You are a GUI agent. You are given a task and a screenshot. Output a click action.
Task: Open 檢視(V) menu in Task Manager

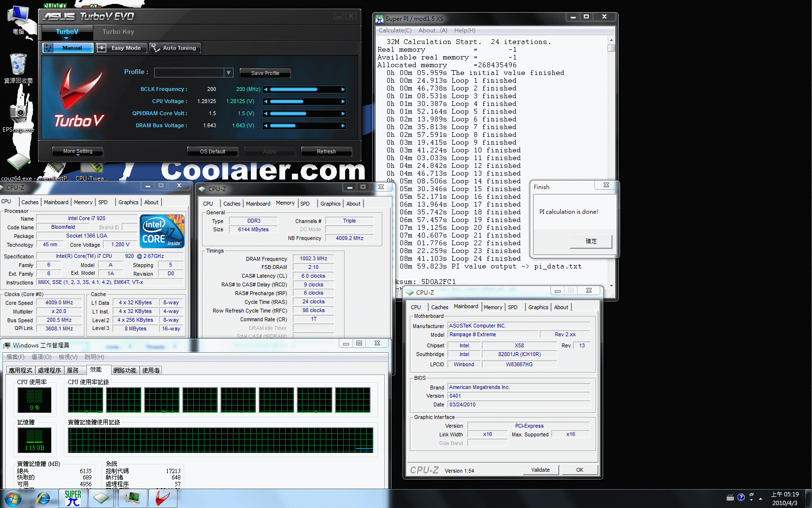[x=68, y=357]
